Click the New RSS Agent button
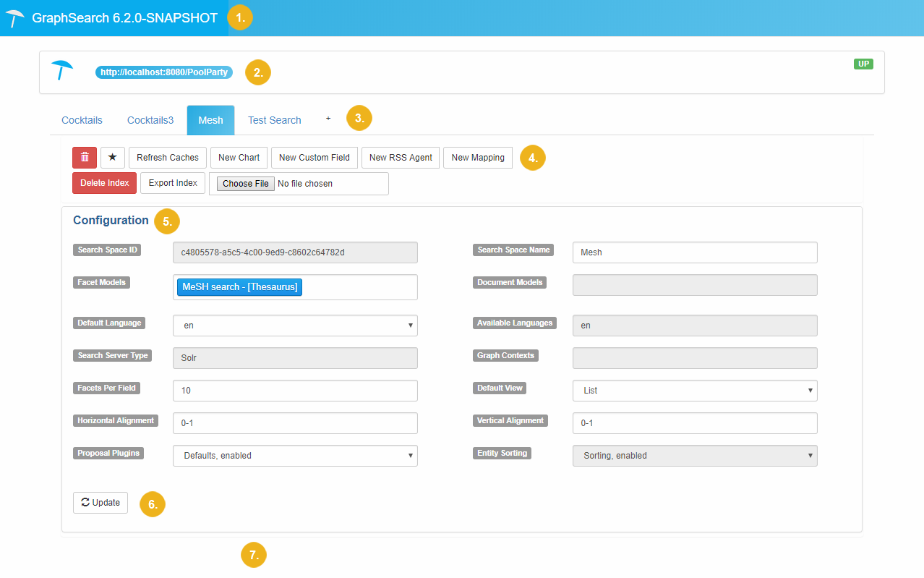This screenshot has width=924, height=578. (x=401, y=158)
